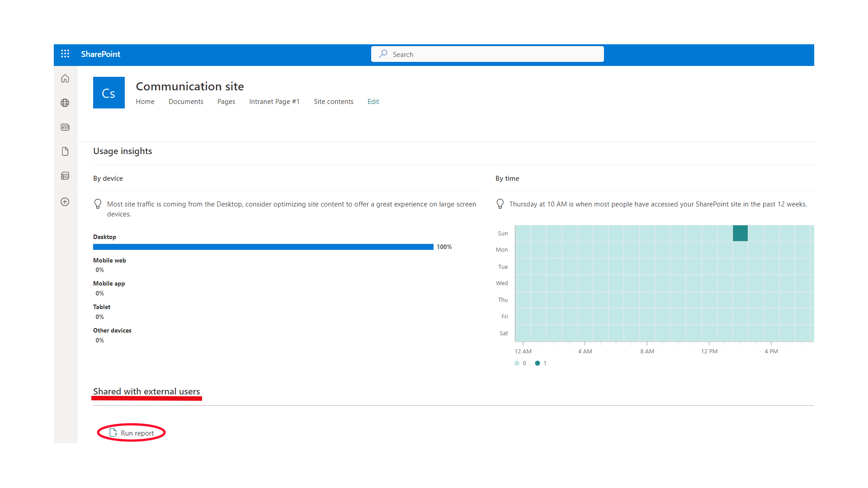Open the Home icon in sidebar
The width and height of the screenshot is (868, 488).
point(65,79)
